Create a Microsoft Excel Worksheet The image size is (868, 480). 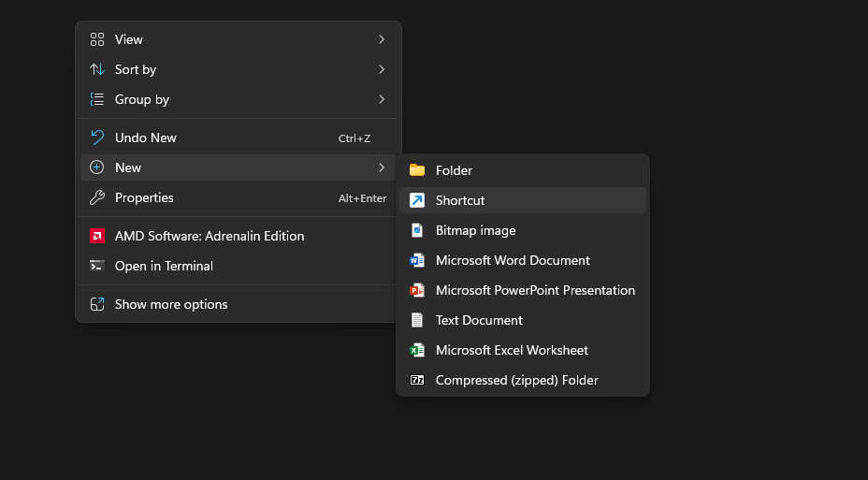pos(523,350)
